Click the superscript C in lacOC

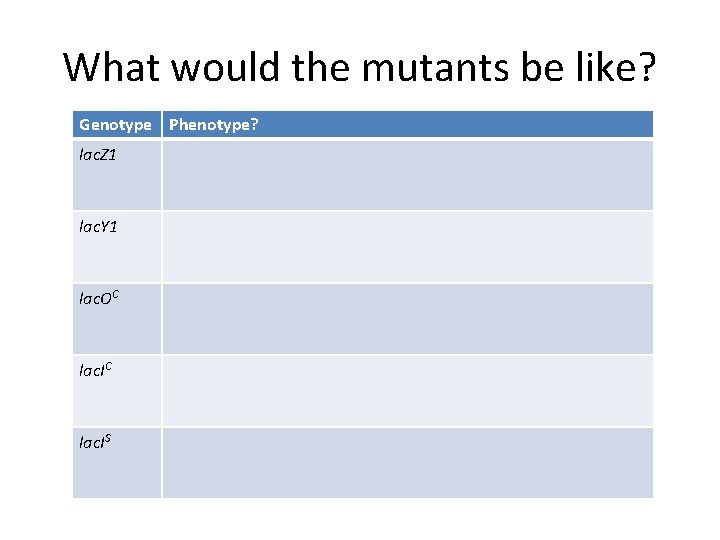point(116,293)
